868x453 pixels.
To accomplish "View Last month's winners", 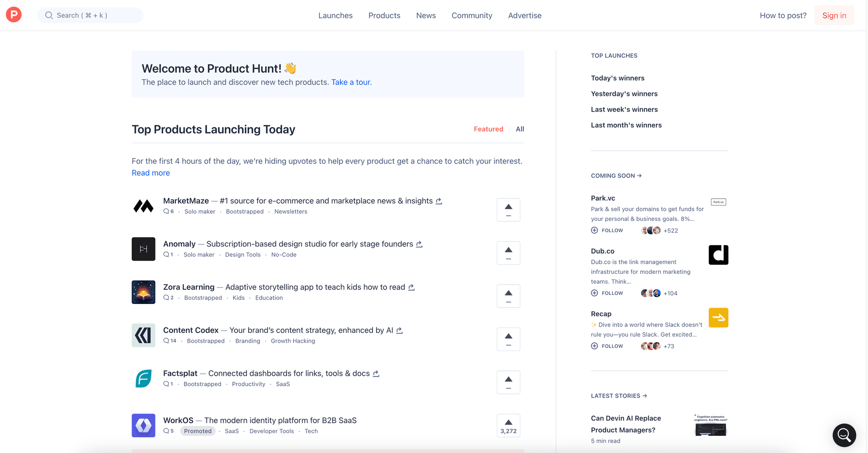I will 626,125.
